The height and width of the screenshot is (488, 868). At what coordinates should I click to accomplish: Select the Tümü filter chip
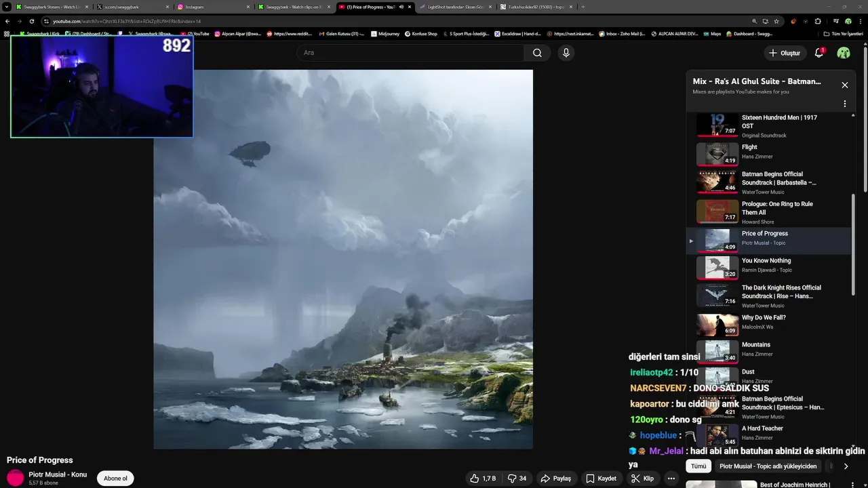[x=698, y=466]
